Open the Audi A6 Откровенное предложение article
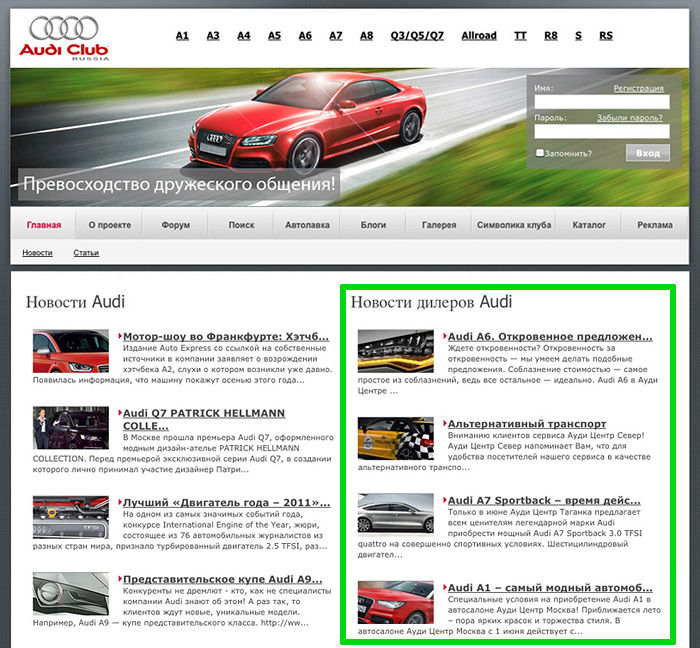 pyautogui.click(x=550, y=336)
